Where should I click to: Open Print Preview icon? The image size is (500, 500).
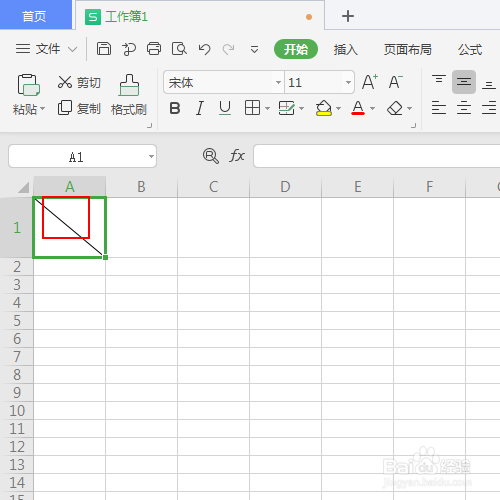click(x=179, y=49)
